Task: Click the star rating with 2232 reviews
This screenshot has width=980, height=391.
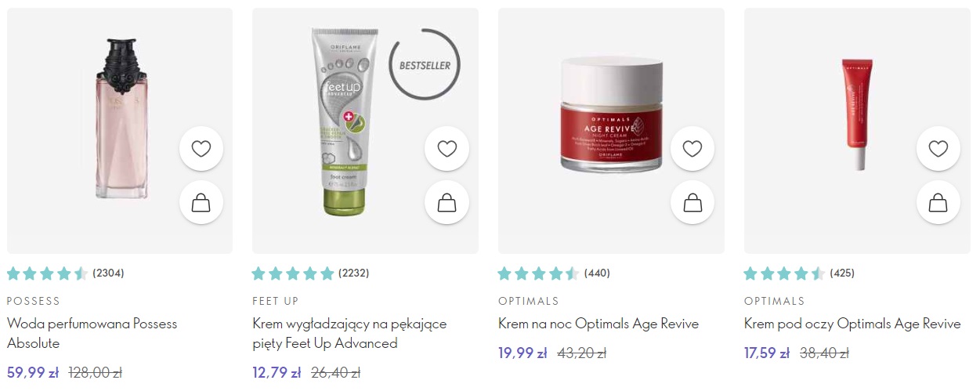Action: pos(293,273)
